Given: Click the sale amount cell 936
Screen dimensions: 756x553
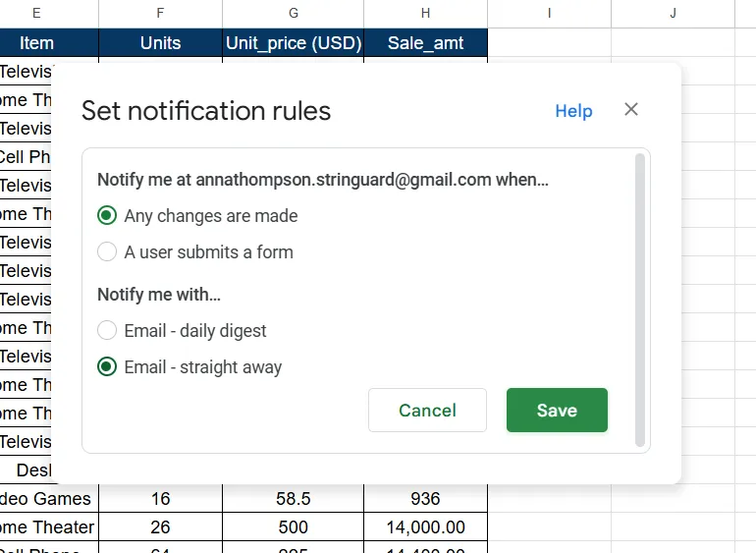Looking at the screenshot, I should tap(426, 498).
